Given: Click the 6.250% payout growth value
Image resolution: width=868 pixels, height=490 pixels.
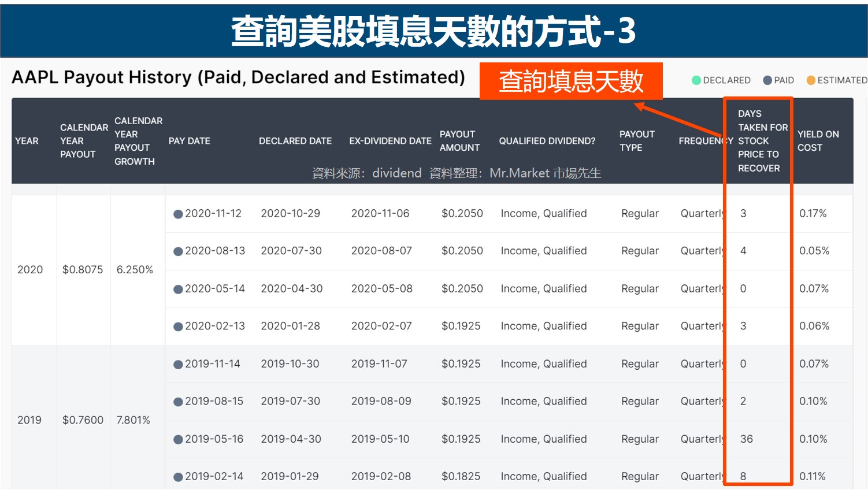Looking at the screenshot, I should (135, 270).
